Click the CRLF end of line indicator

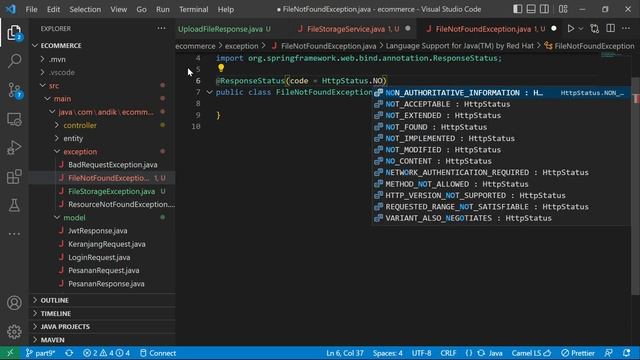(x=448, y=353)
